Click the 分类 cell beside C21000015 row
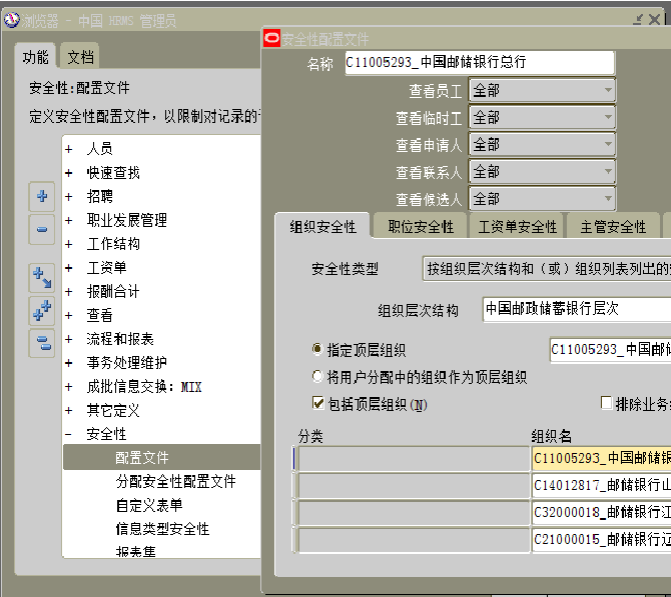The image size is (671, 597). click(414, 540)
